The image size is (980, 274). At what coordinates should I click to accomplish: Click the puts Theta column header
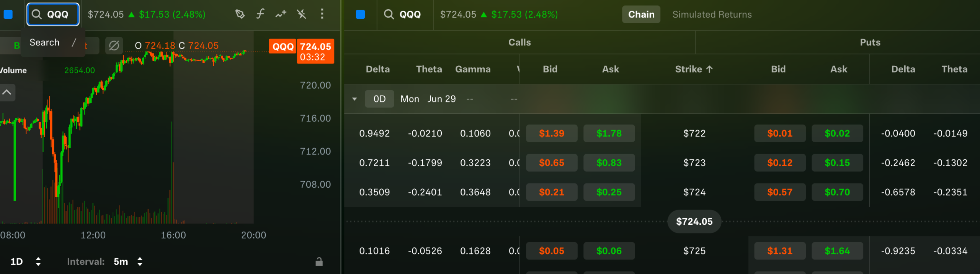click(954, 69)
